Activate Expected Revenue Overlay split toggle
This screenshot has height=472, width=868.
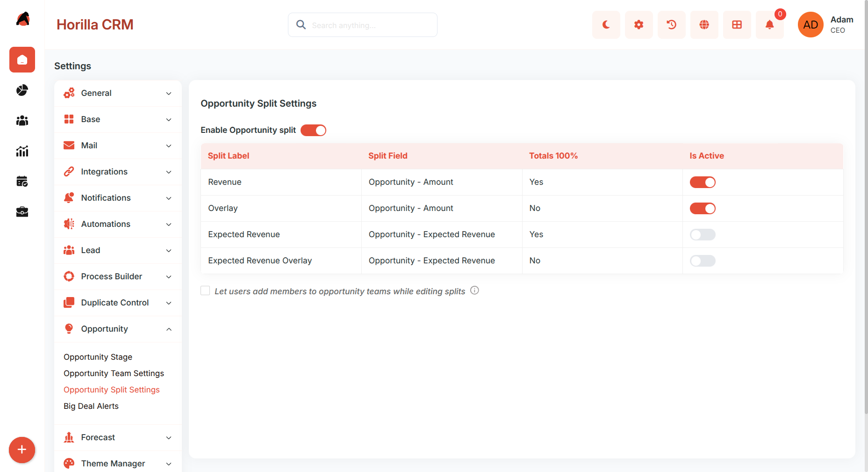point(703,261)
